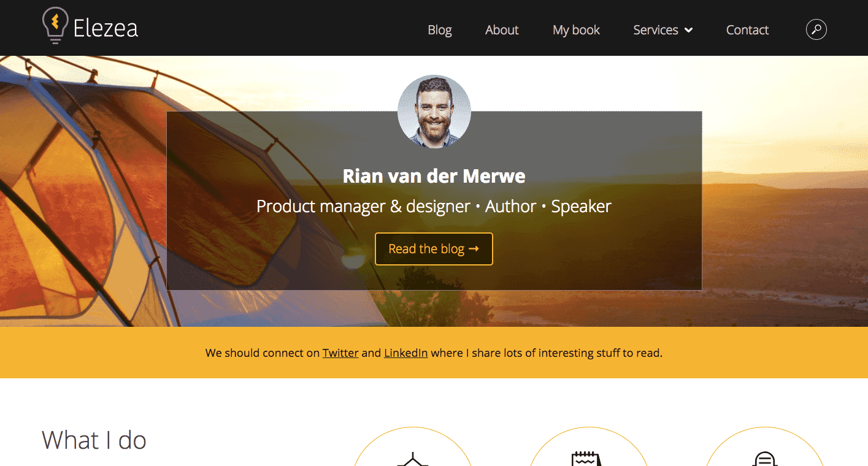Click the What I do heading
The image size is (868, 466).
[94, 440]
